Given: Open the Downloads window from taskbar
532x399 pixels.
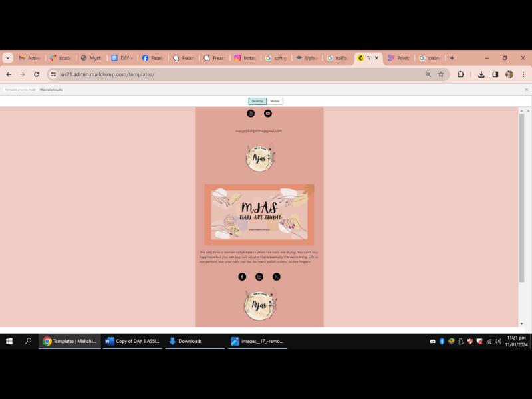Looking at the screenshot, I should click(195, 341).
